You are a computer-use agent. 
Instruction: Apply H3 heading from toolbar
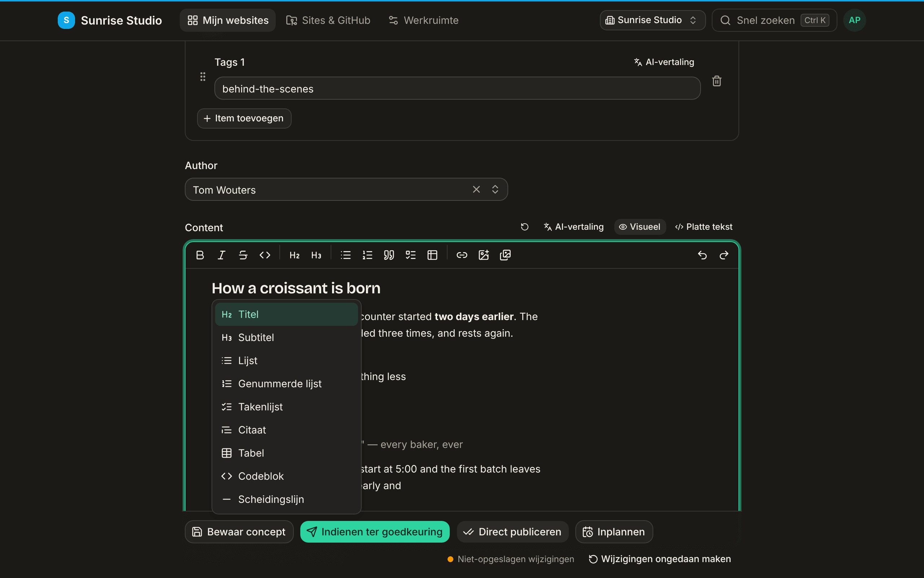click(316, 255)
